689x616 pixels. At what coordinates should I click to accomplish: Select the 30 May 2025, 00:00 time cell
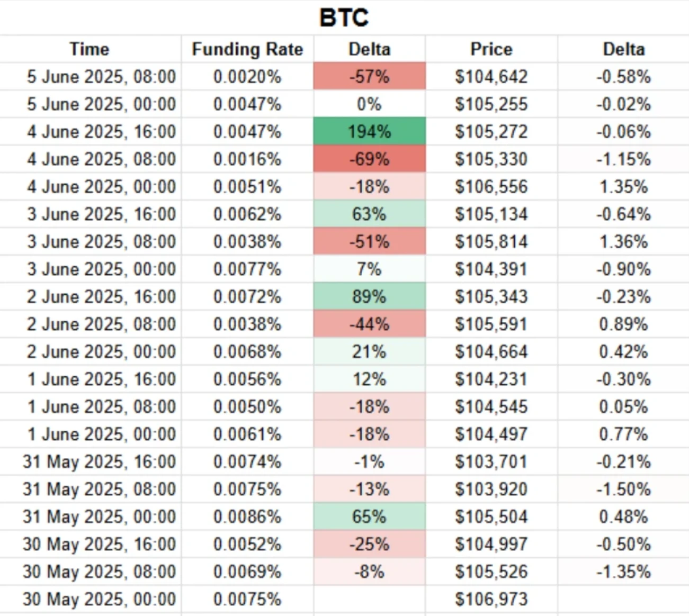click(99, 599)
